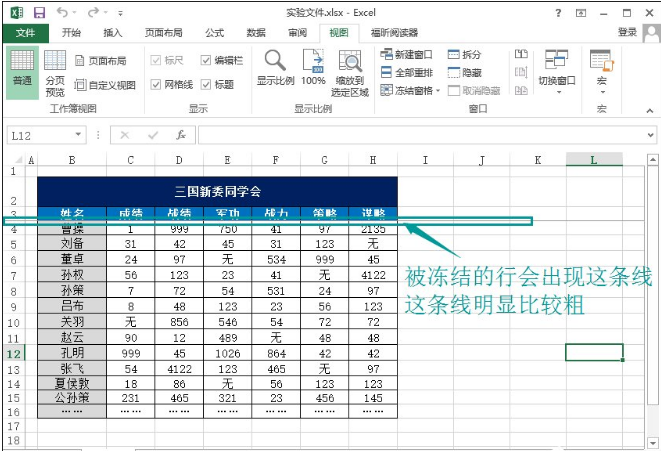The height and width of the screenshot is (451, 661).
Task: Click the title cell 三国新秀同学会
Action: 218,192
